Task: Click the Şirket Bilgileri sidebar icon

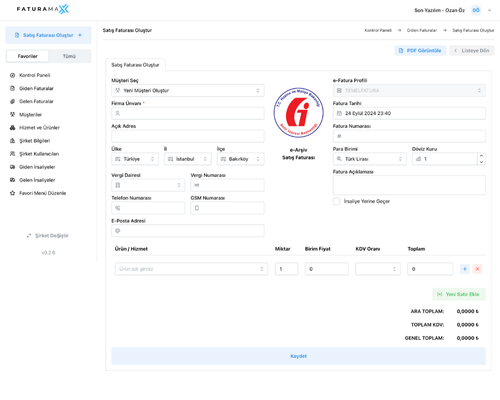Action: click(13, 141)
